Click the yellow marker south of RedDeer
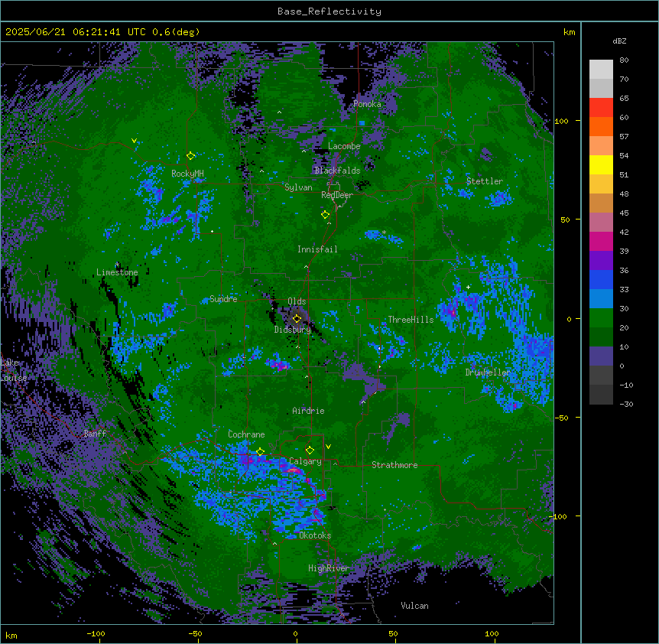Screen dimensions: 659x644 coord(326,215)
